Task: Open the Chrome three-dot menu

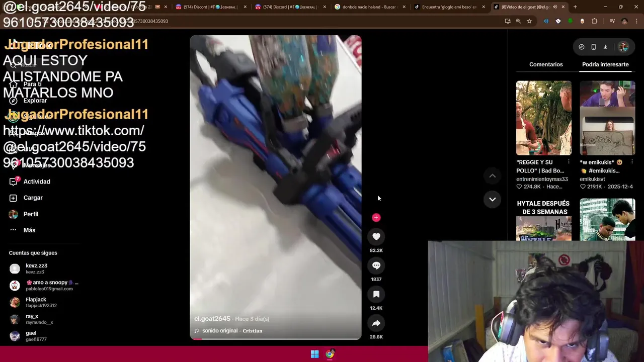Action: click(636, 21)
